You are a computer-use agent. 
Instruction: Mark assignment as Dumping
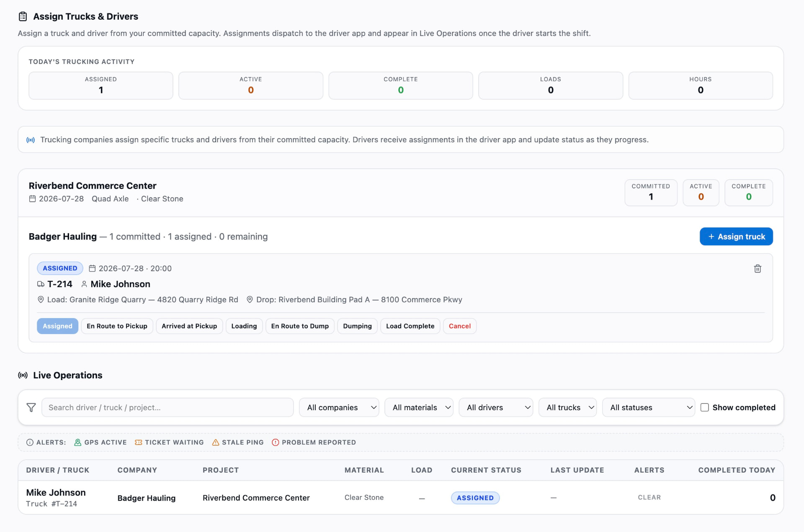point(357,326)
